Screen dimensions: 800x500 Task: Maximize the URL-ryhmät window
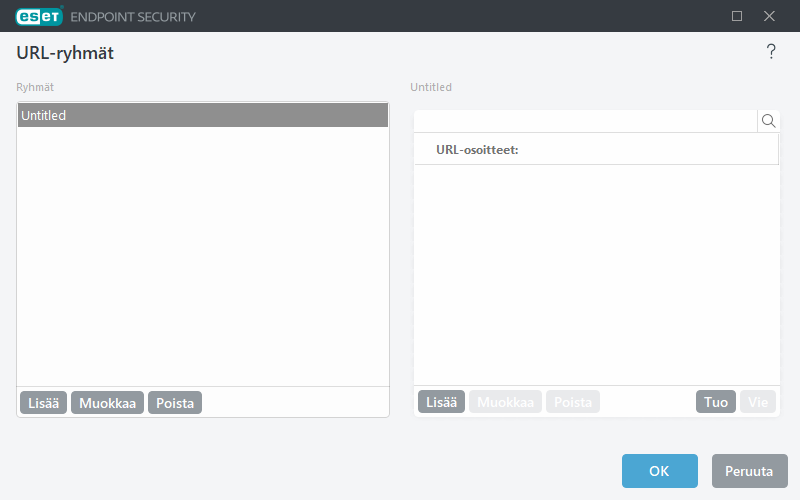point(737,16)
